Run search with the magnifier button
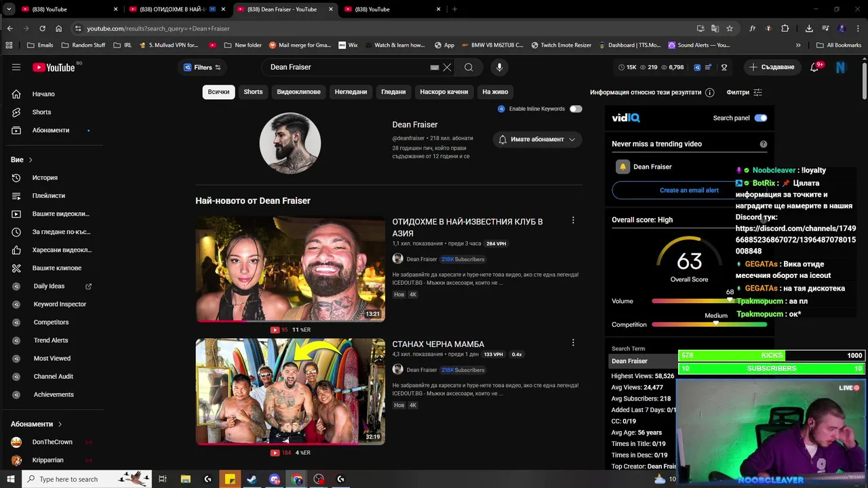This screenshot has height=488, width=868. 469,67
